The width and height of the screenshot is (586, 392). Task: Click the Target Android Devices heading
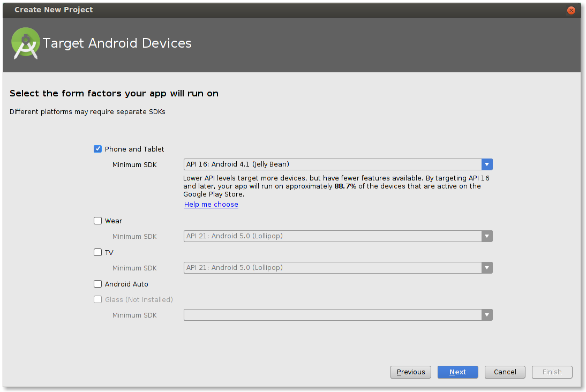(117, 43)
